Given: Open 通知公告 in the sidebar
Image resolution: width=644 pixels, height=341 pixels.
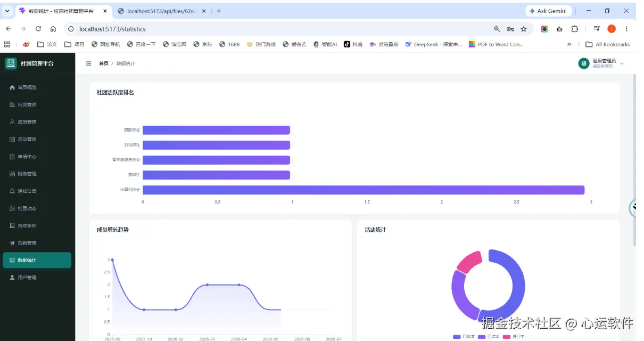Looking at the screenshot, I should pyautogui.click(x=37, y=191).
